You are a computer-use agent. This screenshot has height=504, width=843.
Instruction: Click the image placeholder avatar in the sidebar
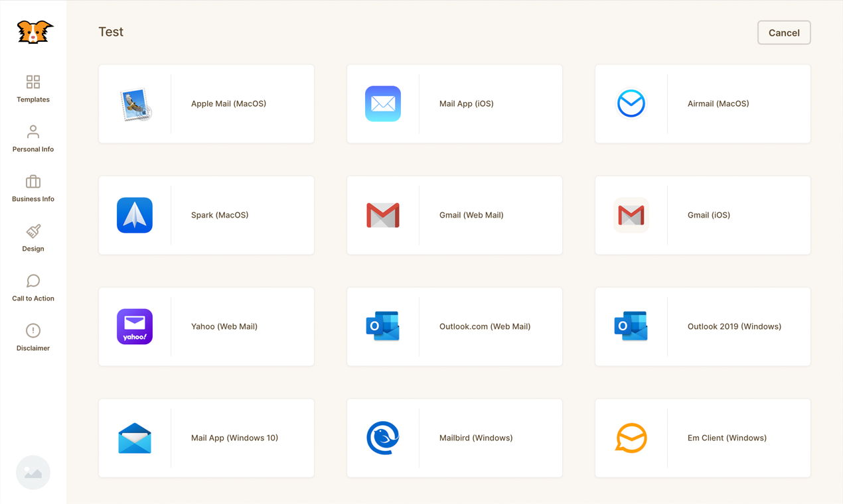pyautogui.click(x=33, y=472)
